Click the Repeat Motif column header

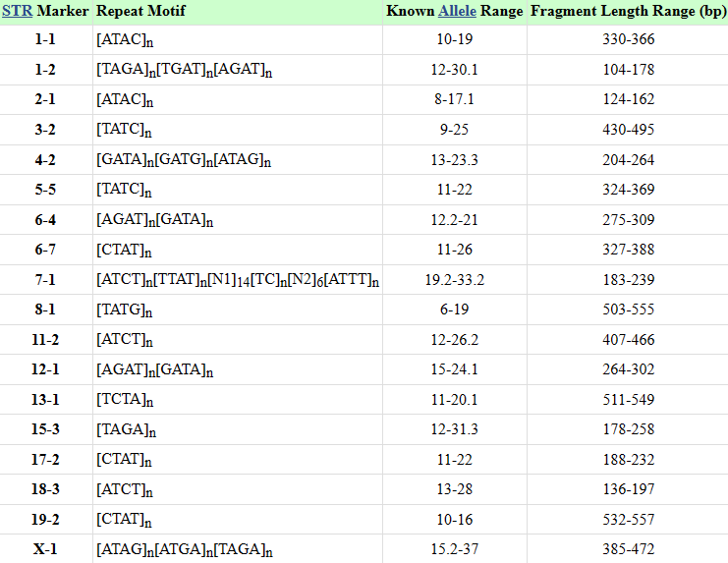[x=140, y=12]
